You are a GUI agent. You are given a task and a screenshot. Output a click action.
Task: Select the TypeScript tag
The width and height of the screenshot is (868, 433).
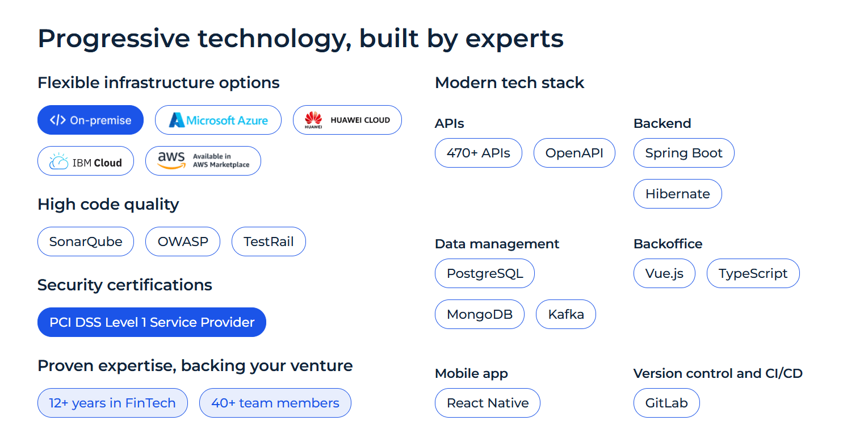[x=753, y=273]
